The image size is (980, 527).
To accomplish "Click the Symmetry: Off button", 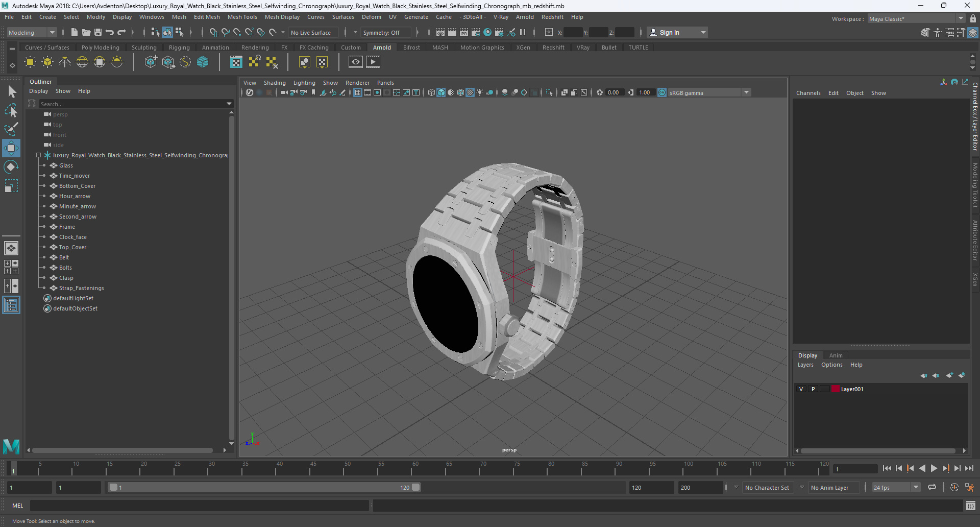I will click(385, 32).
